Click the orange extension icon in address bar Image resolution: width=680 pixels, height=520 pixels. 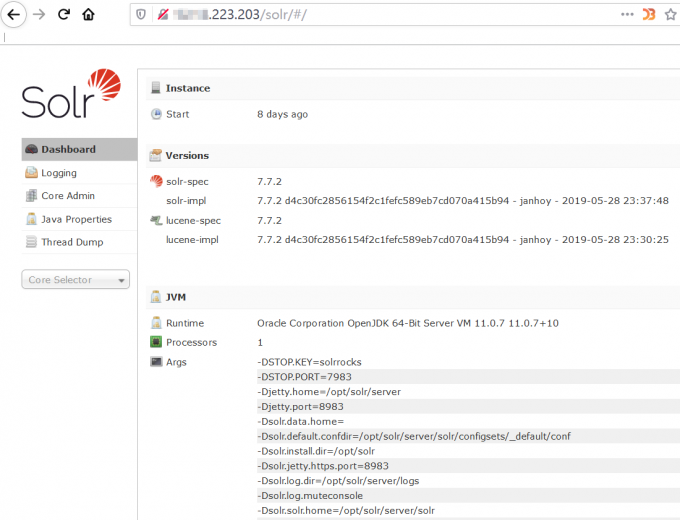coord(649,14)
